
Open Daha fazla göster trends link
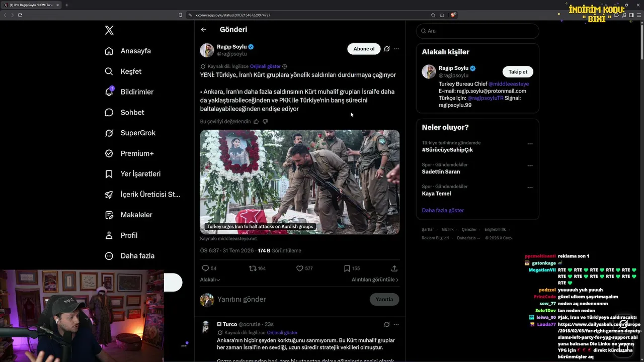point(443,210)
